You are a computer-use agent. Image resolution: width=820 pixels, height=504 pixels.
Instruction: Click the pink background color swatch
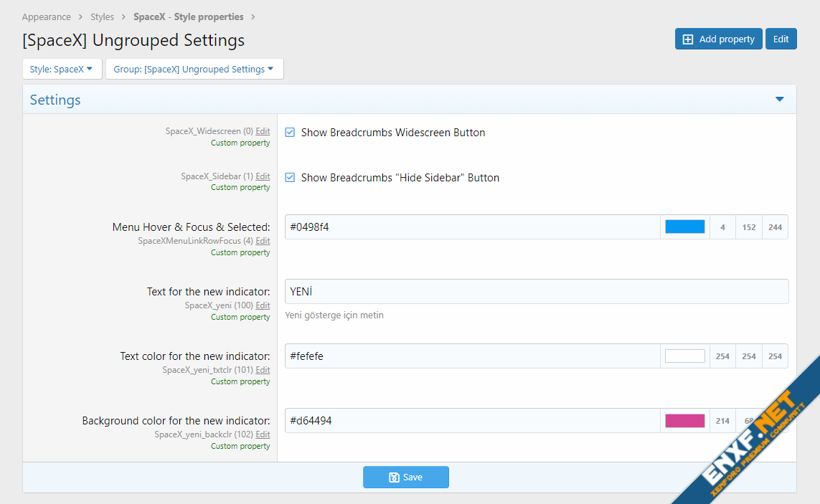pyautogui.click(x=684, y=421)
